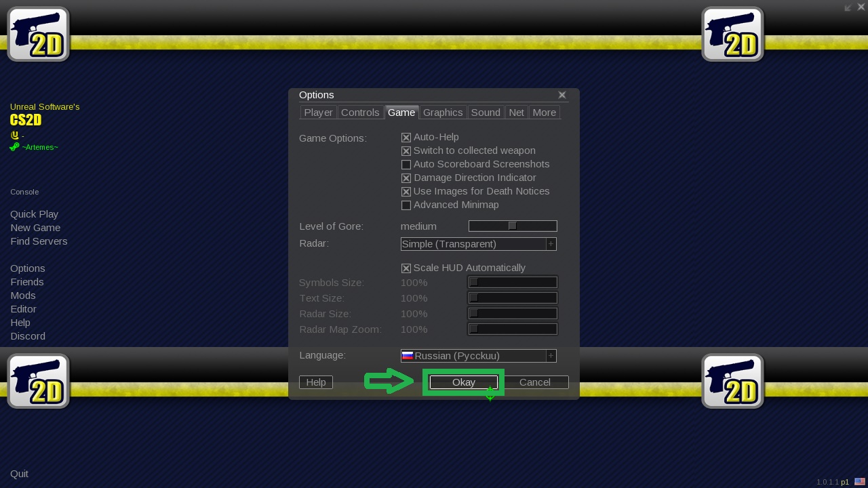Close the game window with the top X

(861, 7)
